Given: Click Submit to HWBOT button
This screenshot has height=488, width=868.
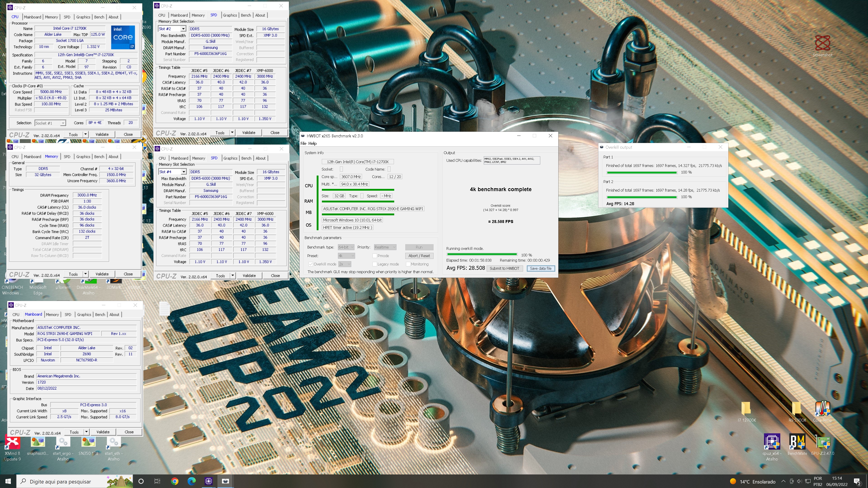Looking at the screenshot, I should coord(505,268).
